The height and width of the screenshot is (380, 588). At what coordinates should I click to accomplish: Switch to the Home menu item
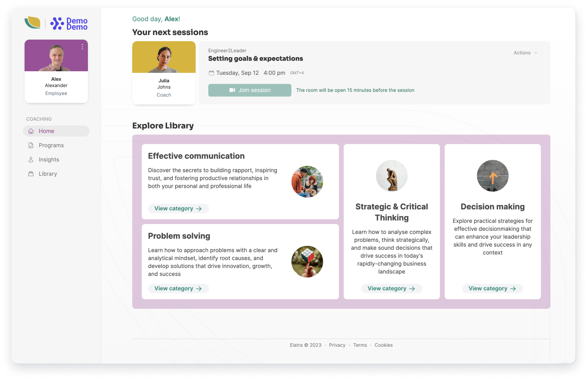[46, 131]
